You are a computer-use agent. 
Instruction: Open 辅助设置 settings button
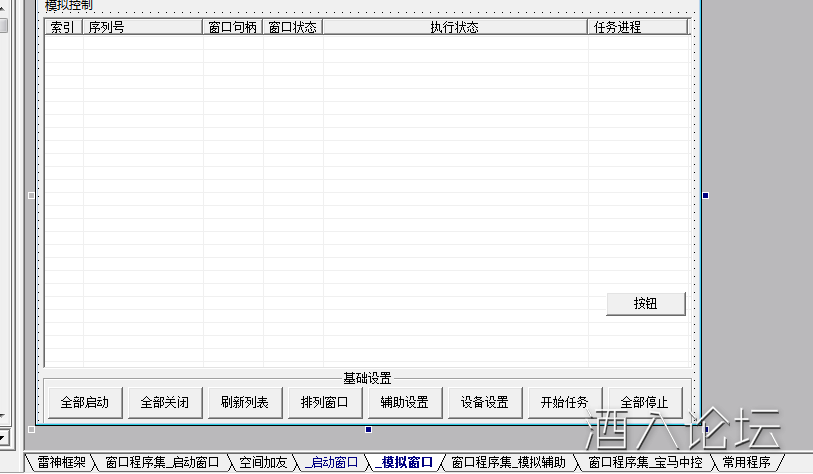pyautogui.click(x=405, y=402)
